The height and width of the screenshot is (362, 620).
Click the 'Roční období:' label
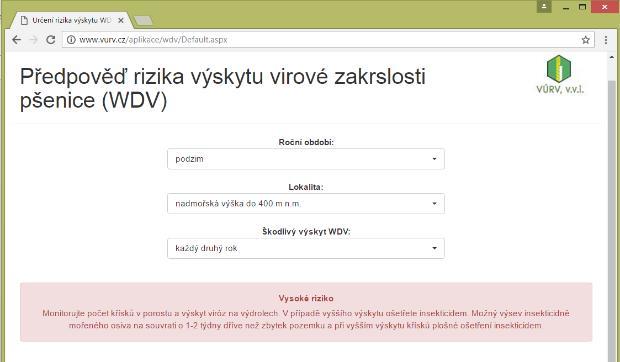click(306, 142)
